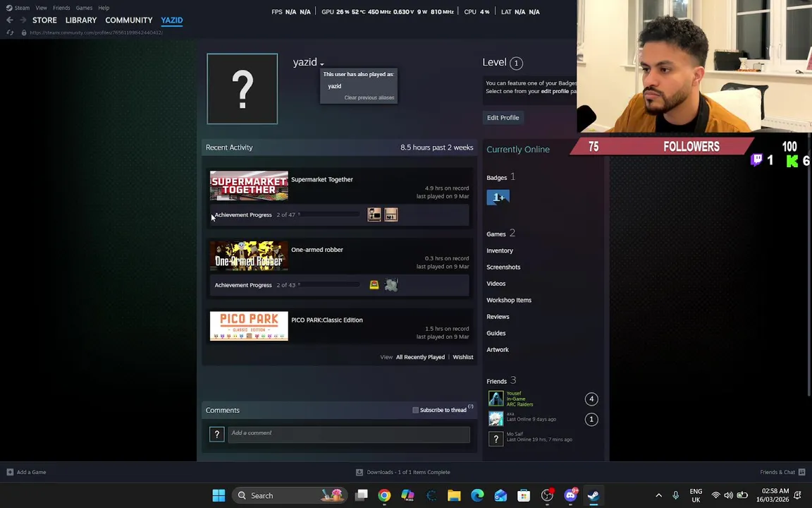Click the level 1 circle badge

pos(516,64)
